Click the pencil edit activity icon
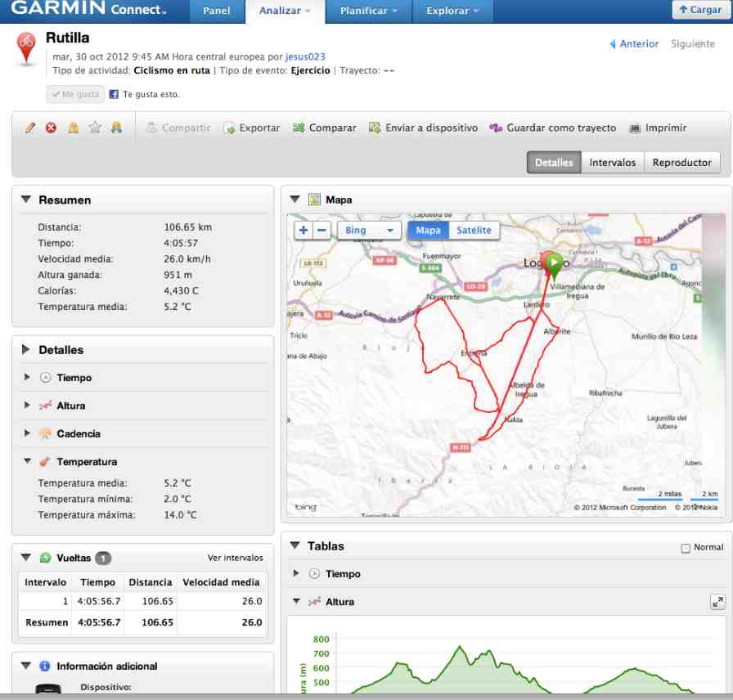This screenshot has height=700, width=733. point(30,128)
